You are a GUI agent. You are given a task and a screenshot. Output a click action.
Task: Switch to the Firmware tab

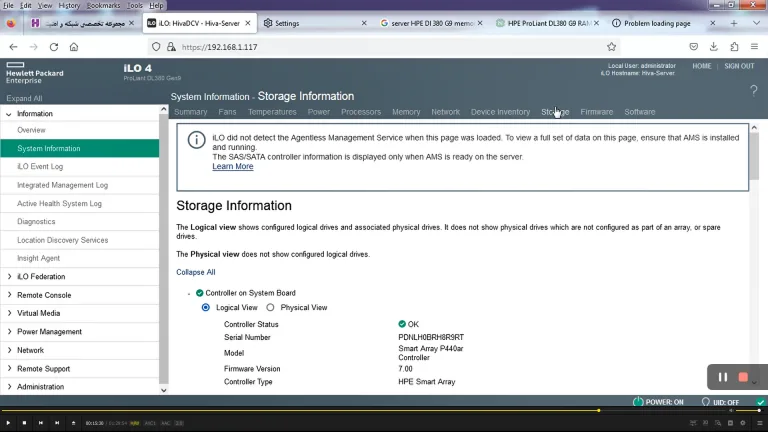tap(597, 112)
